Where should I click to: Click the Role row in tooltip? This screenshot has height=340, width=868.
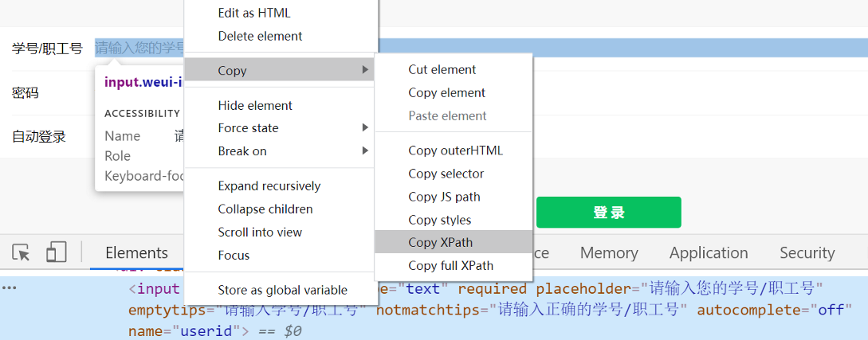[143, 156]
